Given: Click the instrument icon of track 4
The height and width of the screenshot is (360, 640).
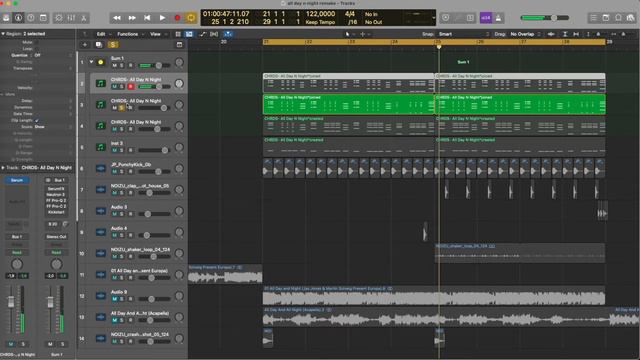Looking at the screenshot, I should [100, 126].
